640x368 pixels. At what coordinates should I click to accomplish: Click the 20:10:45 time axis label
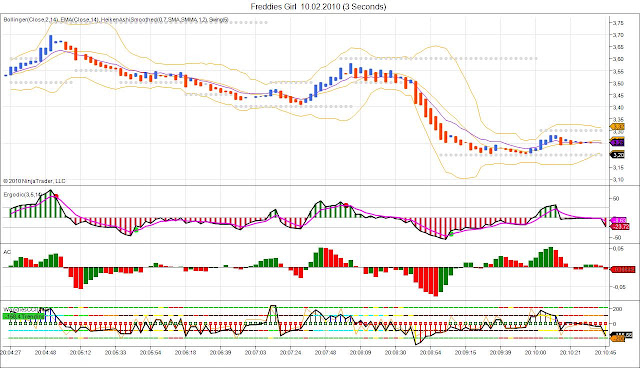click(605, 352)
